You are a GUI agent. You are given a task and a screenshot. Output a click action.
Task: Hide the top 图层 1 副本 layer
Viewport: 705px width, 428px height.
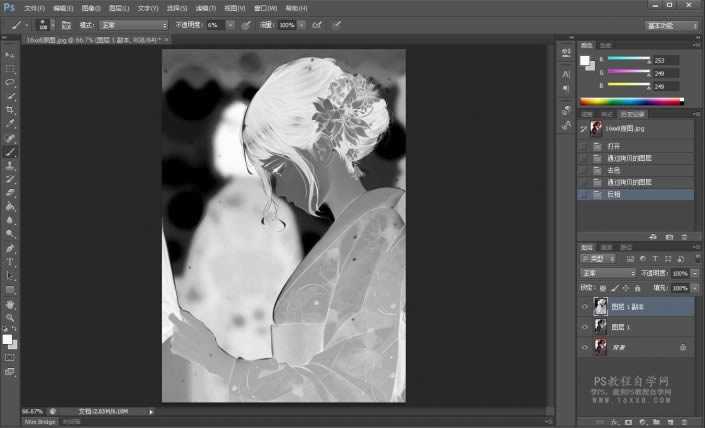pyautogui.click(x=585, y=307)
